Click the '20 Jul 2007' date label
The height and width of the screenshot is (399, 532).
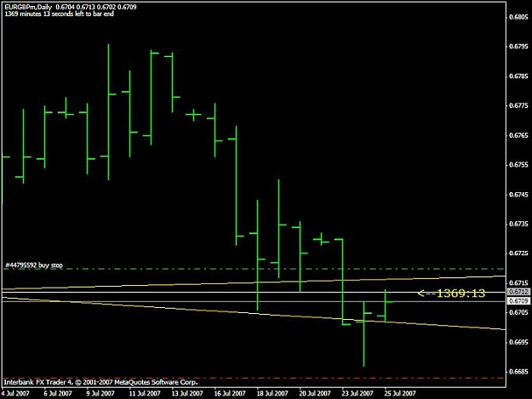pyautogui.click(x=314, y=394)
